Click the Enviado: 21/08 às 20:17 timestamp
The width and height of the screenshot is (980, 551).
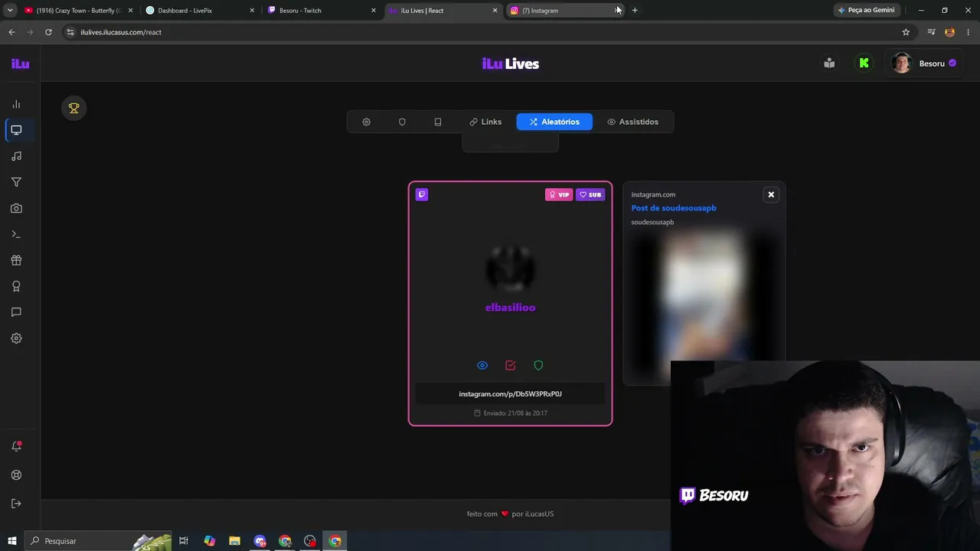pos(511,413)
